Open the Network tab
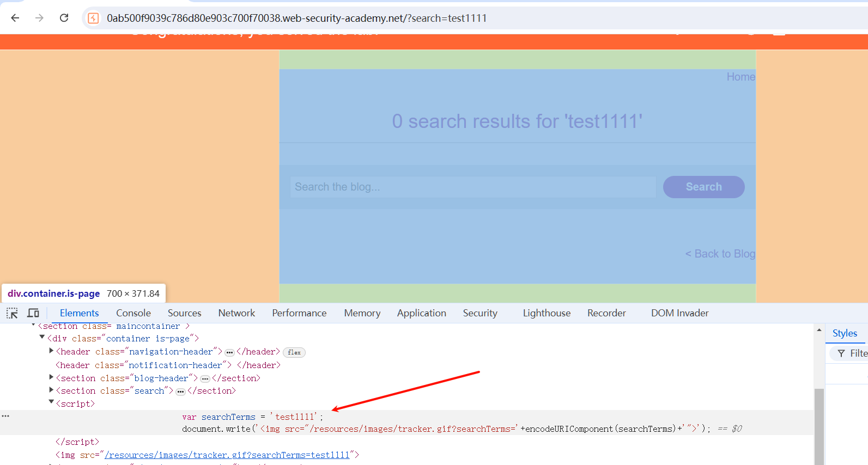The height and width of the screenshot is (465, 868). [x=236, y=313]
